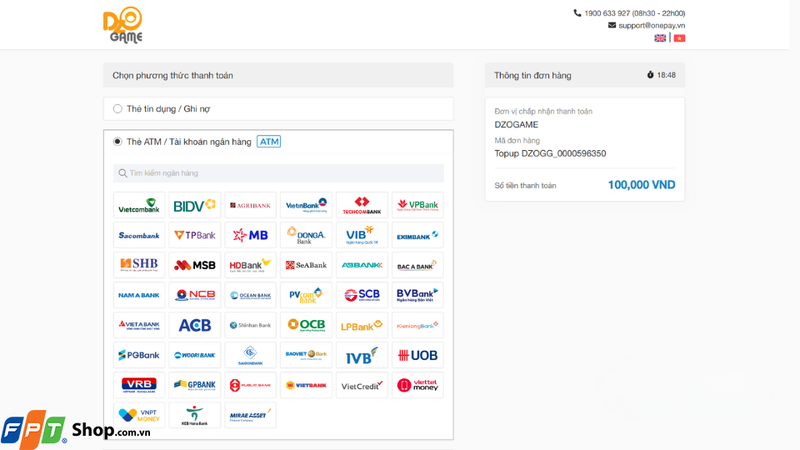Viewport: 800px width, 450px height.
Task: Choose the Bac A Bank logo
Action: coord(417,265)
